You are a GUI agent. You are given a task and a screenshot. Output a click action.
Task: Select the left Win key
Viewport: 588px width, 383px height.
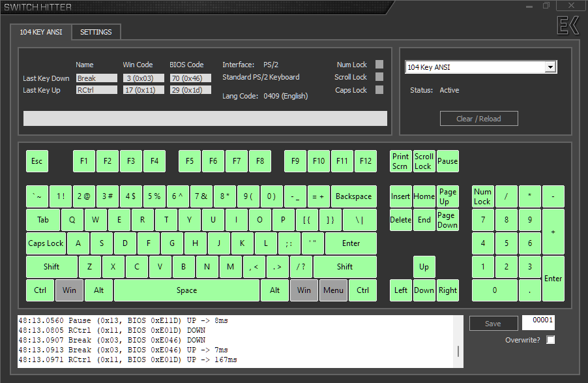click(69, 290)
